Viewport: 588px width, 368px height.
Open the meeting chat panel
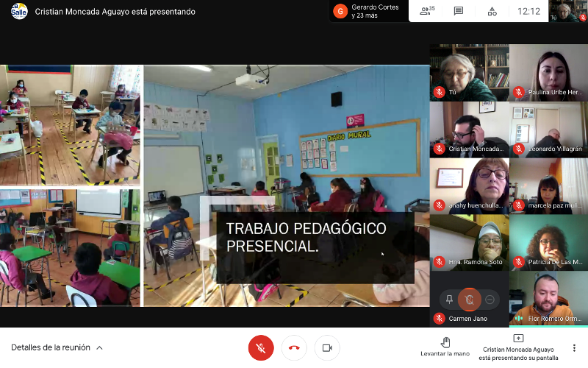point(459,11)
